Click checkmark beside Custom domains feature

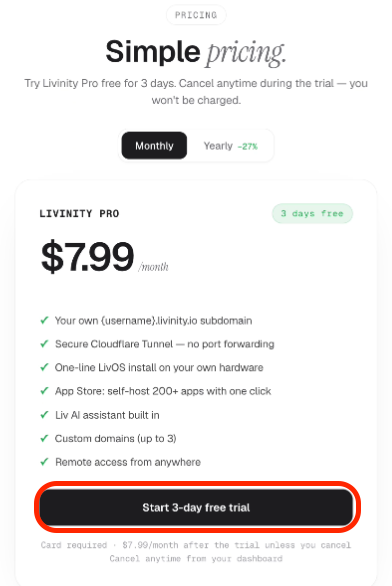[x=44, y=438]
